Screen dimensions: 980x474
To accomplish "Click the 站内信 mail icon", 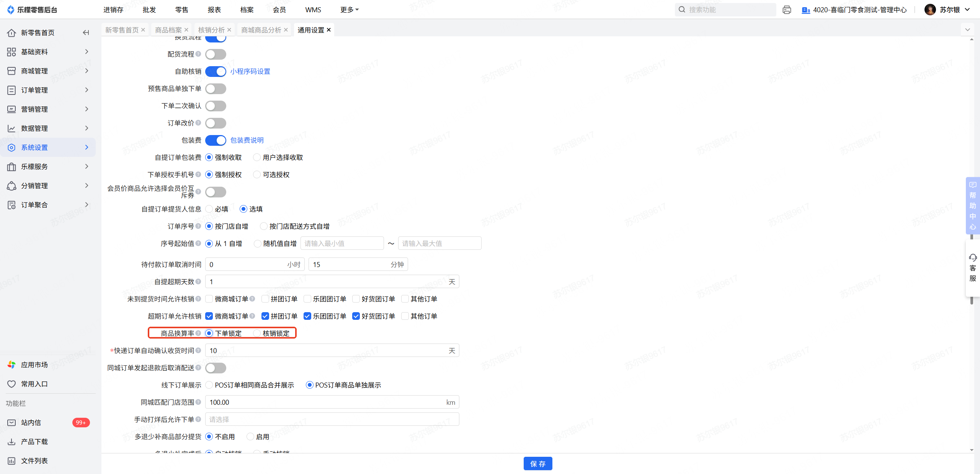I will point(11,422).
